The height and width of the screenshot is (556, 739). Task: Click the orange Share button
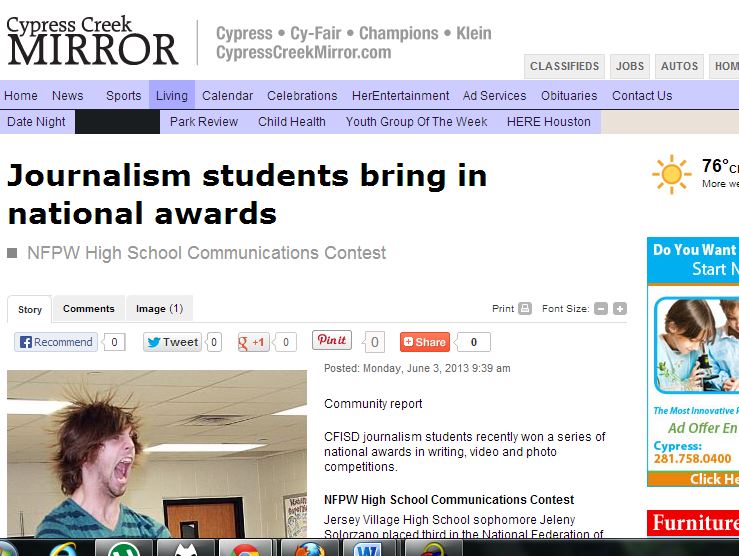pos(425,342)
